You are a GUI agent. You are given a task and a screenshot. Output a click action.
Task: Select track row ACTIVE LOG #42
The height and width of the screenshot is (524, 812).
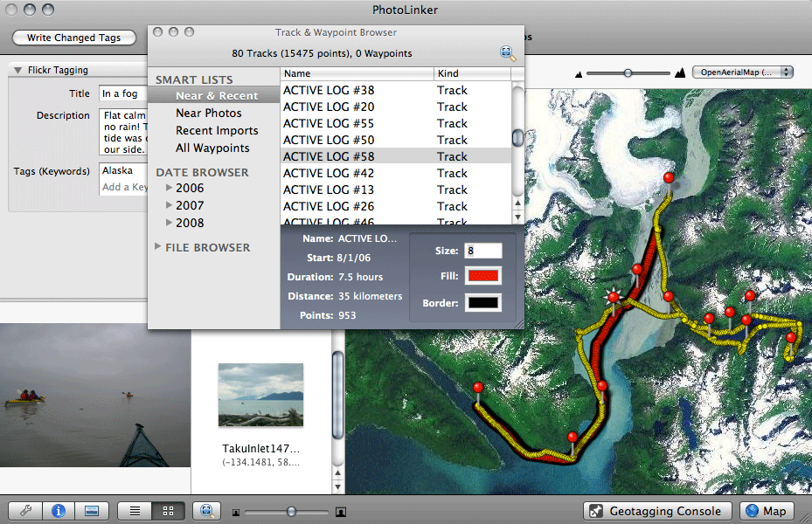(x=396, y=173)
